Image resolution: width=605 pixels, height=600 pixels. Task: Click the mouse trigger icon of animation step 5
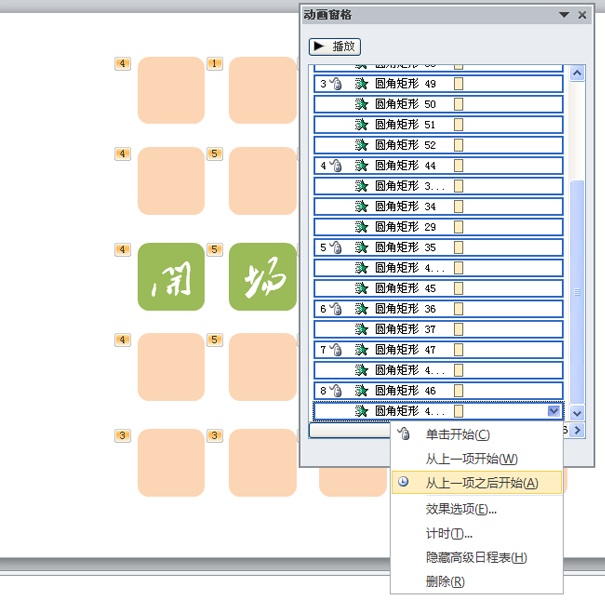point(336,247)
